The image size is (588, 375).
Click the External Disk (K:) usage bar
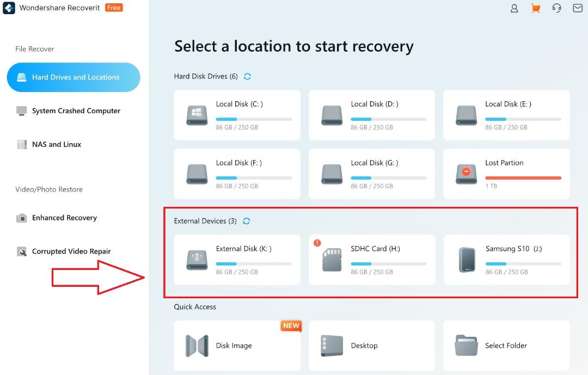point(254,264)
